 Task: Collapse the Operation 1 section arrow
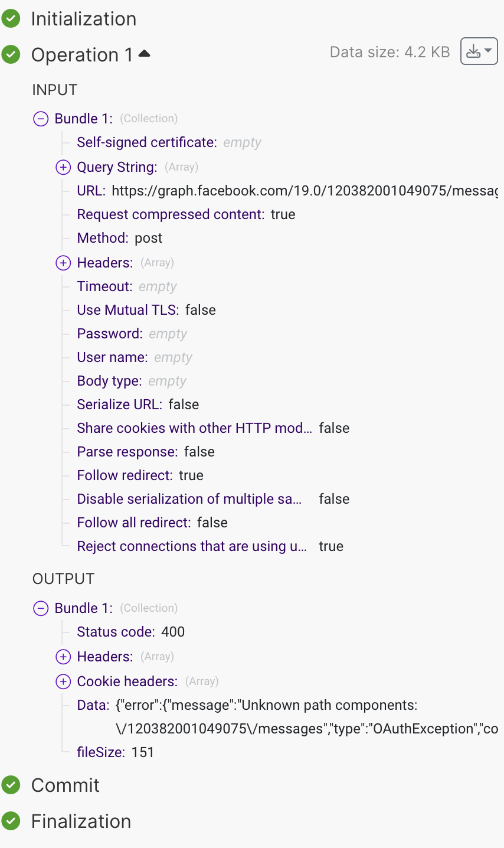click(144, 54)
